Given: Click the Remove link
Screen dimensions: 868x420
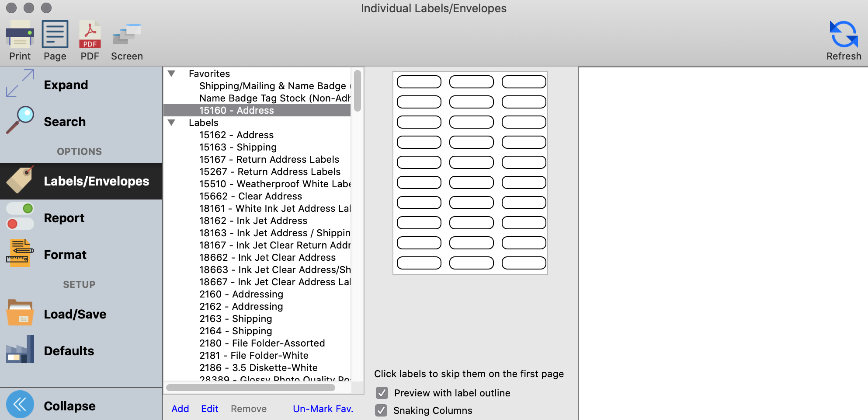Looking at the screenshot, I should pos(249,409).
